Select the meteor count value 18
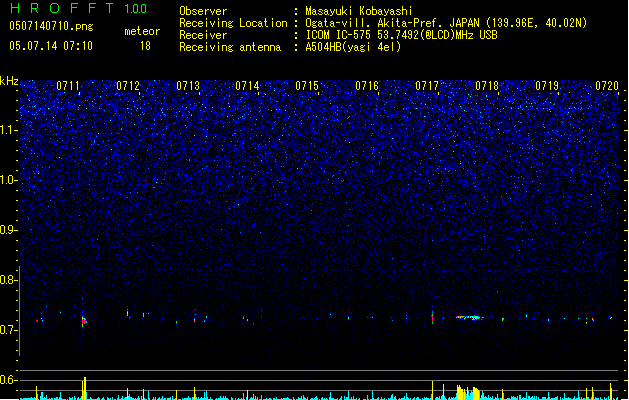629x400 pixels. (x=145, y=46)
